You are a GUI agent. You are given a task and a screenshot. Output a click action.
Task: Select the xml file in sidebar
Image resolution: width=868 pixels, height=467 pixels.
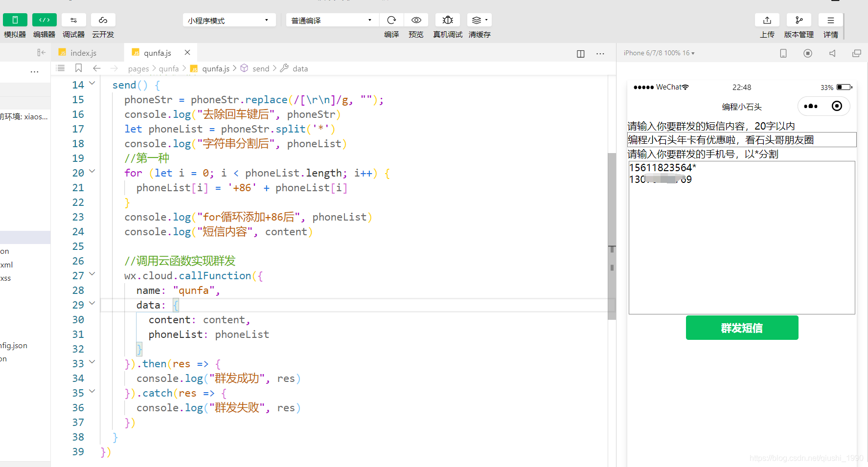click(x=7, y=265)
